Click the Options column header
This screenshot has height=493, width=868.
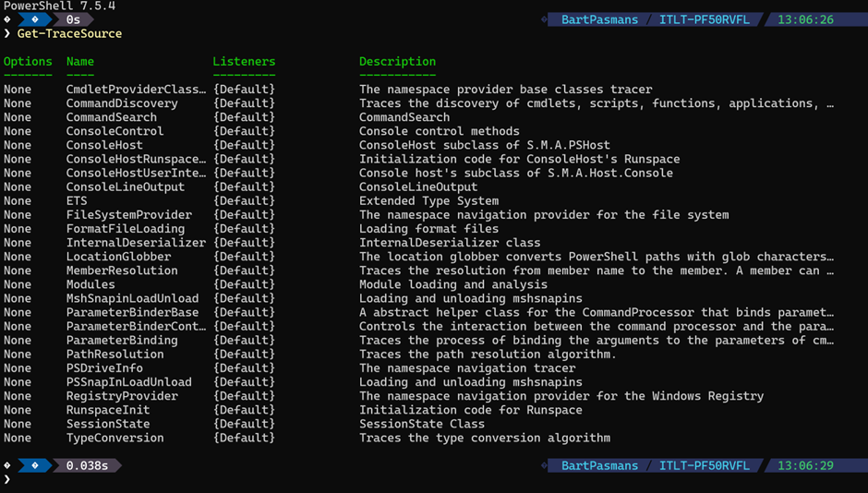tap(28, 62)
